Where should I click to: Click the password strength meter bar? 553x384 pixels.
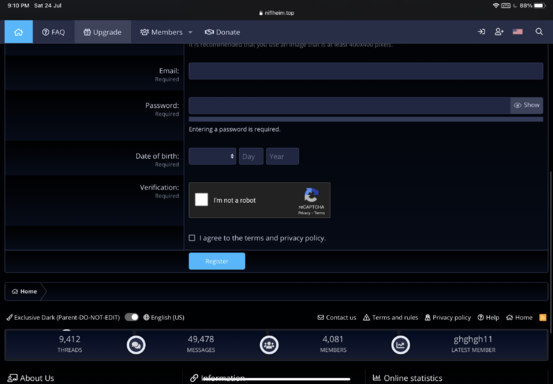pyautogui.click(x=366, y=119)
